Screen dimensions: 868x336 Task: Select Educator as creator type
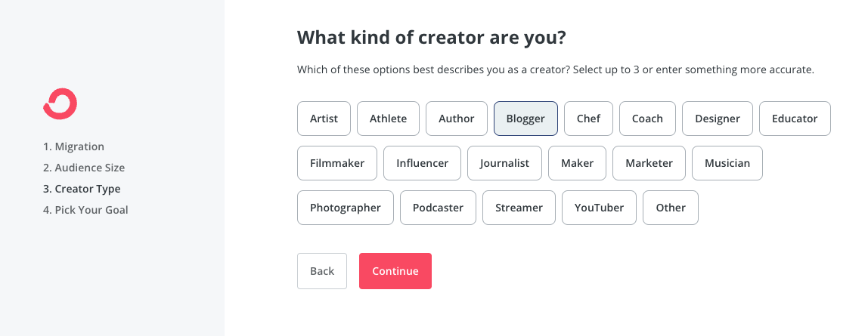(795, 119)
